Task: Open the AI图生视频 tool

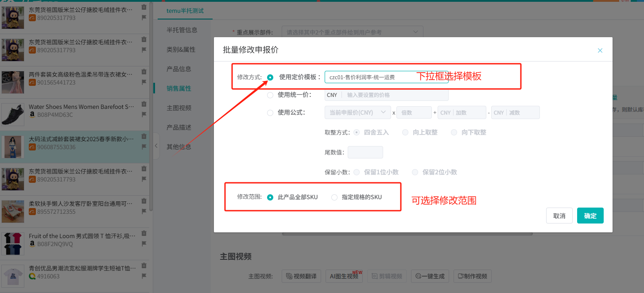Action: coord(344,277)
